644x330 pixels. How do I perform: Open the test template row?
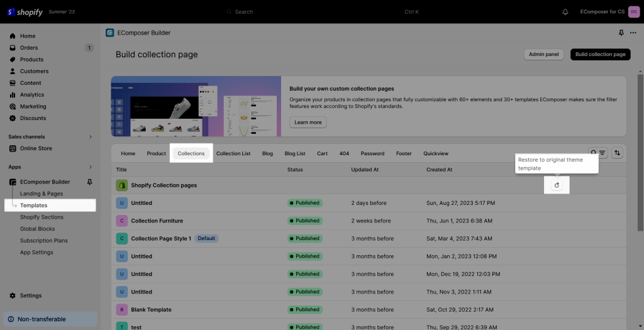369,325
